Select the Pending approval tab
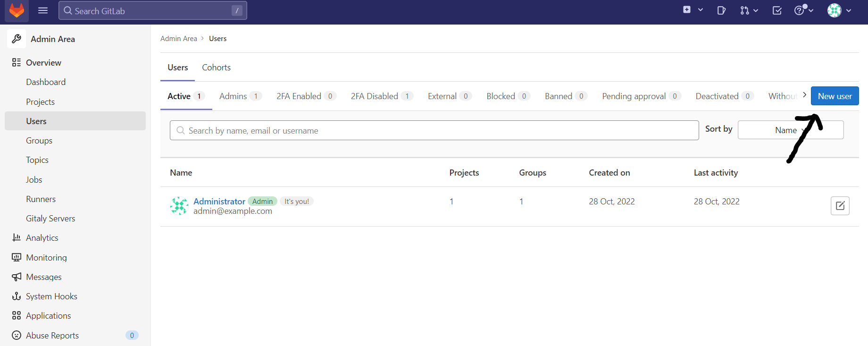868x346 pixels. click(x=642, y=96)
